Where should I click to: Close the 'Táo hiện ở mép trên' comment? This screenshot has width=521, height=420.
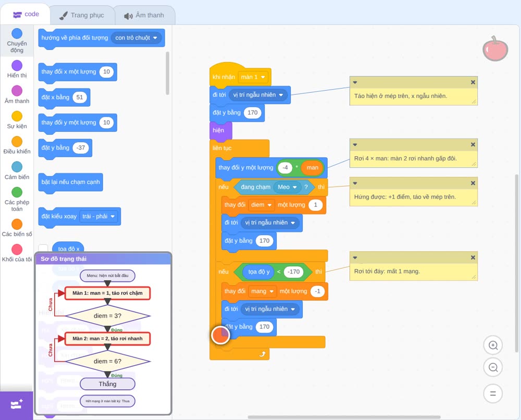(473, 82)
